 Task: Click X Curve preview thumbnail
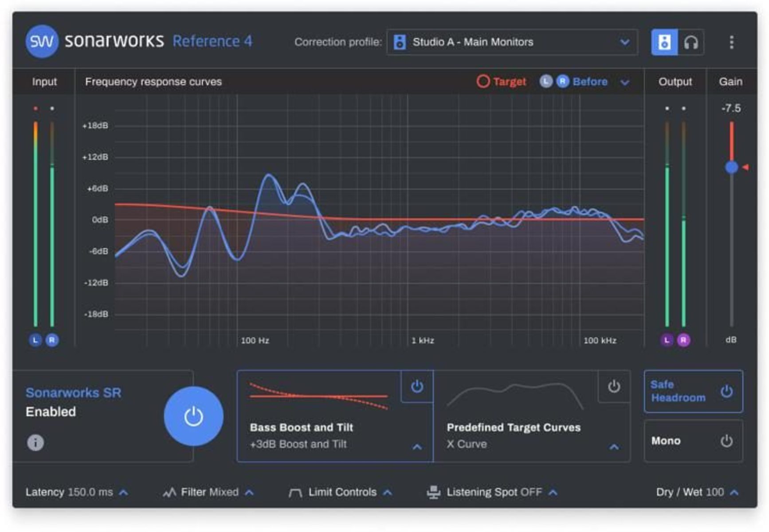click(x=515, y=395)
